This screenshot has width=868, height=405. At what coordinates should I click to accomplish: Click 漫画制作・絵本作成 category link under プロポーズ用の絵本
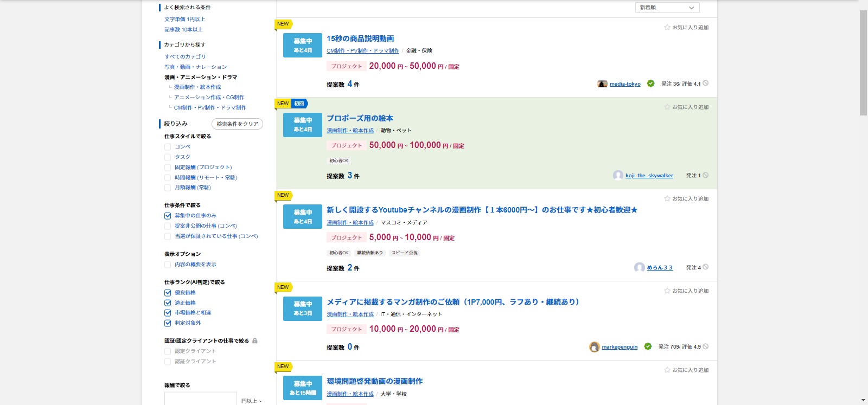point(350,131)
